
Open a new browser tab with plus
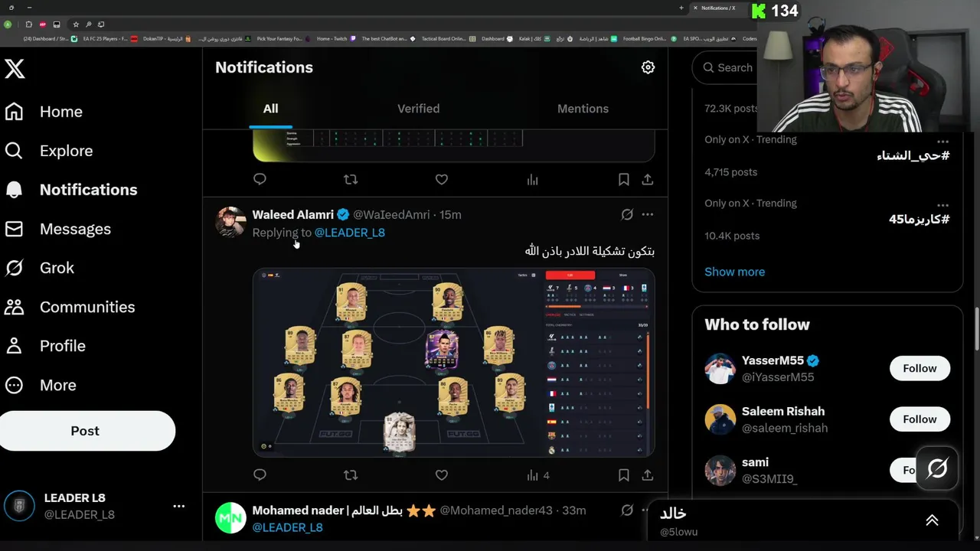(681, 8)
